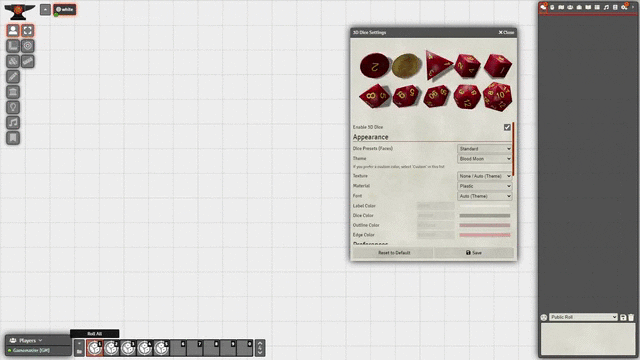Image resolution: width=640 pixels, height=360 pixels.
Task: Uncheck the Enable 3D Dice checkbox
Action: [x=507, y=127]
